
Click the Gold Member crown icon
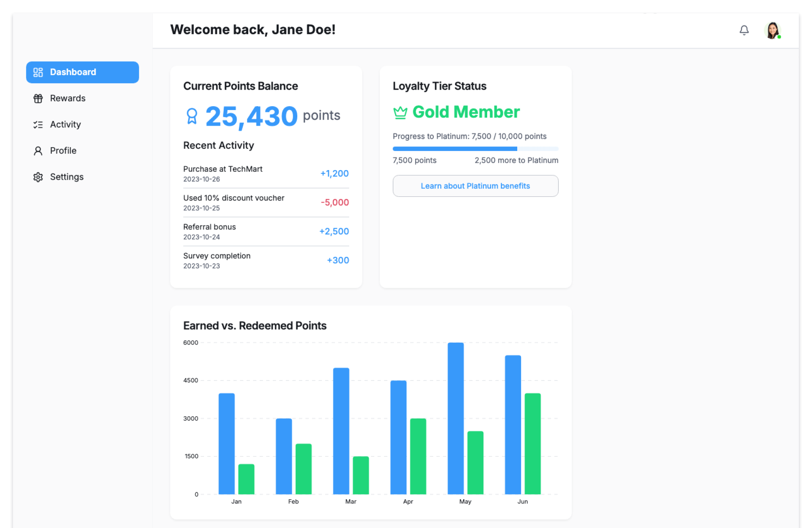click(400, 113)
